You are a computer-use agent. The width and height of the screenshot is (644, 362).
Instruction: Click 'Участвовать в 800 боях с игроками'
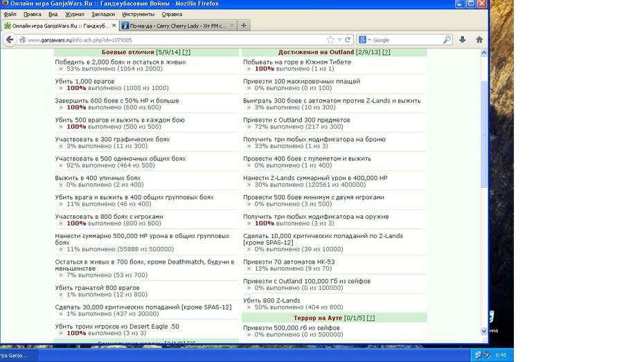coord(109,217)
